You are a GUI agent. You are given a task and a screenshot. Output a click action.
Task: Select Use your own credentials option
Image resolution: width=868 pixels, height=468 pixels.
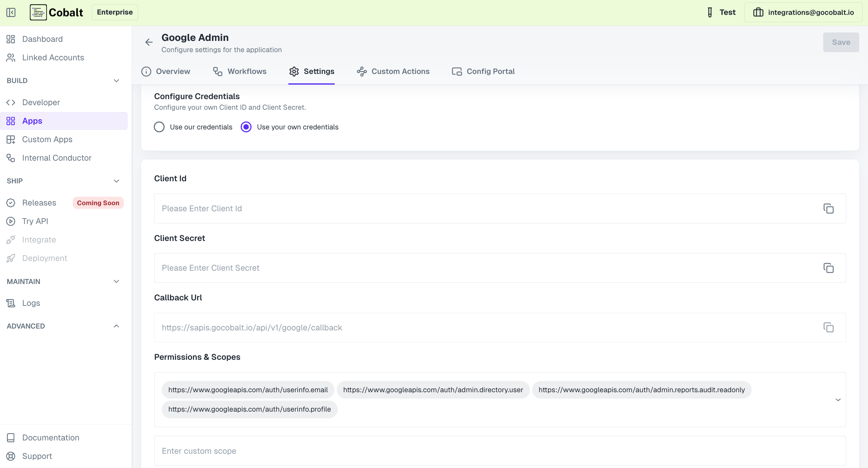246,127
